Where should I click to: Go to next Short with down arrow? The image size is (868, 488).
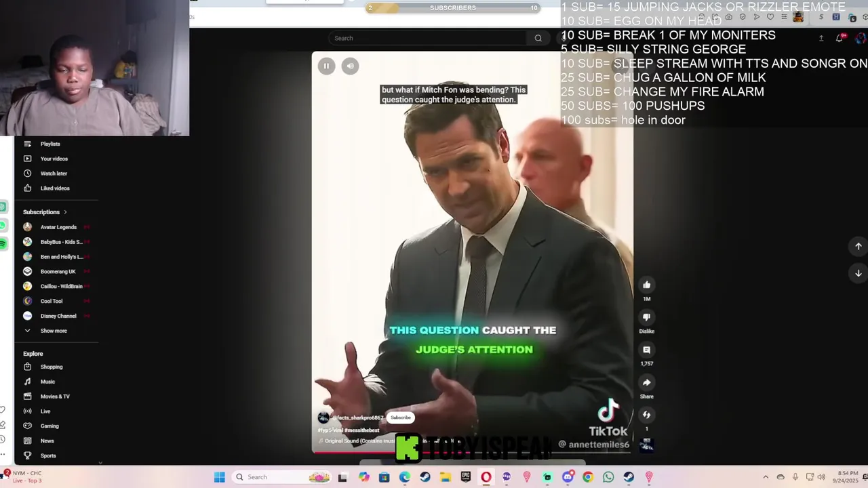858,273
